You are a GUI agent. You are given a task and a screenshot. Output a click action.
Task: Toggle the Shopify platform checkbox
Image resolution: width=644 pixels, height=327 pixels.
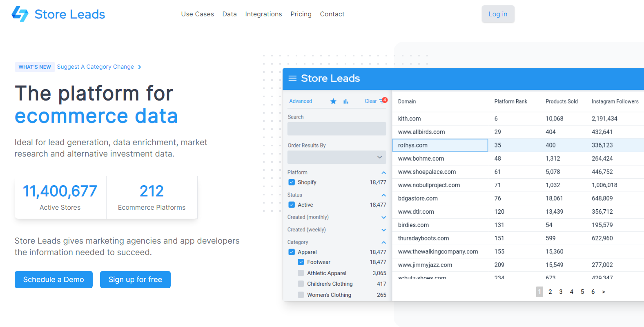[x=292, y=182]
